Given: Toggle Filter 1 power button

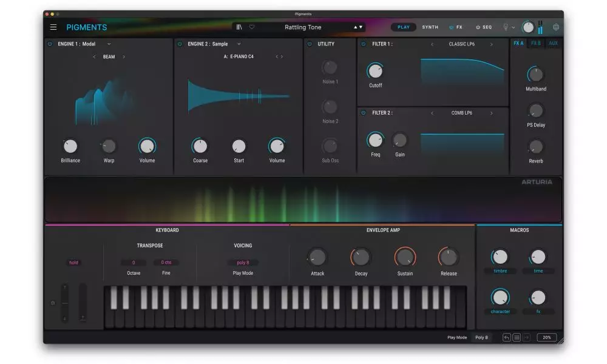Looking at the screenshot, I should point(364,44).
